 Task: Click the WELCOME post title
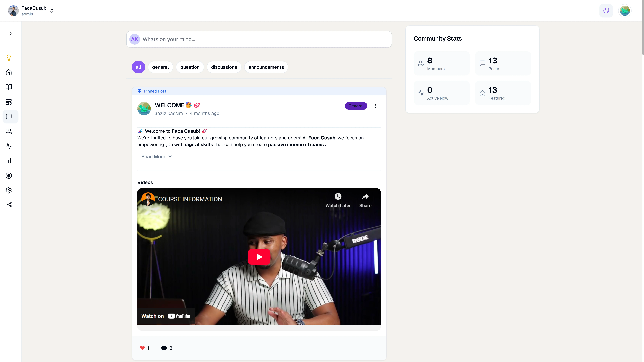click(177, 105)
